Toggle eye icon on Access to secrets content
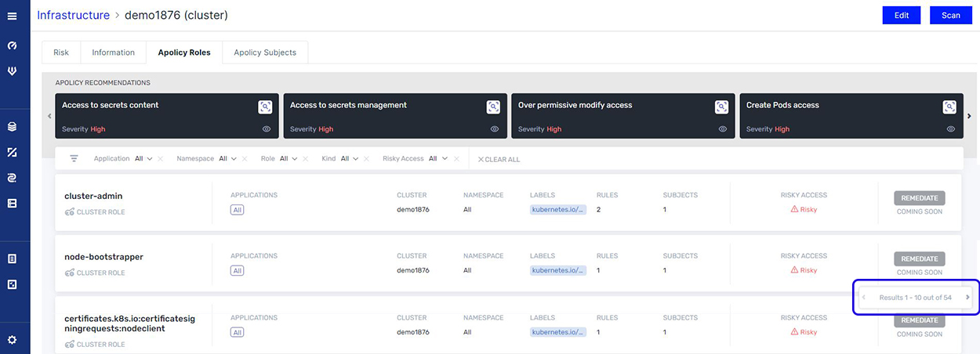980x354 pixels. tap(267, 129)
